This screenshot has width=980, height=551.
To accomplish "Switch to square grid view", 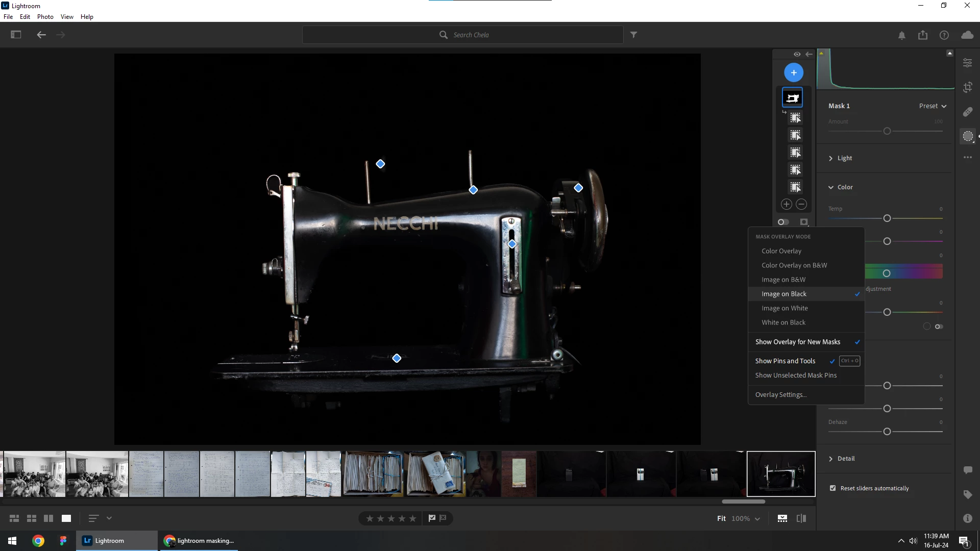I will coord(32,518).
